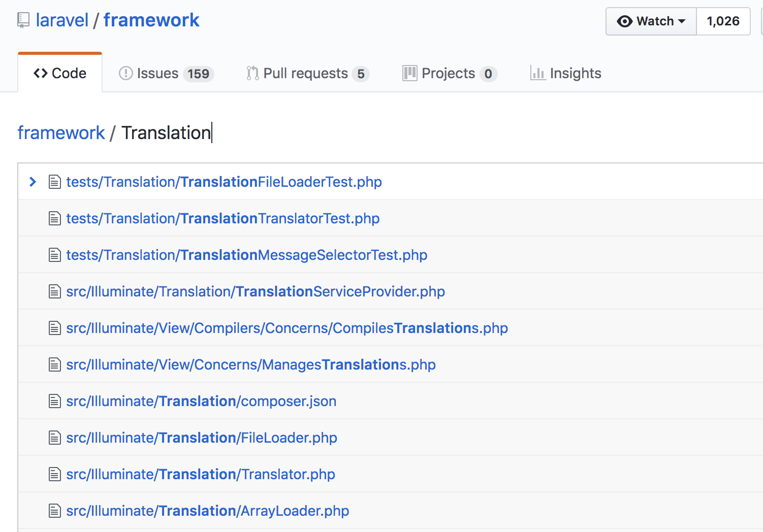This screenshot has width=763, height=532.
Task: Open the framework repository title link
Action: 151,20
